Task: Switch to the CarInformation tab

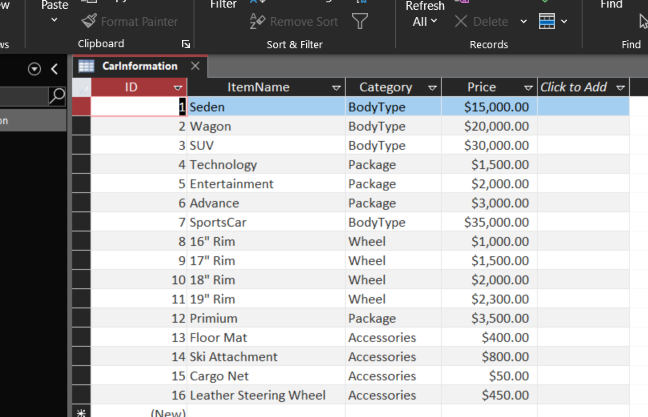Action: pos(140,66)
